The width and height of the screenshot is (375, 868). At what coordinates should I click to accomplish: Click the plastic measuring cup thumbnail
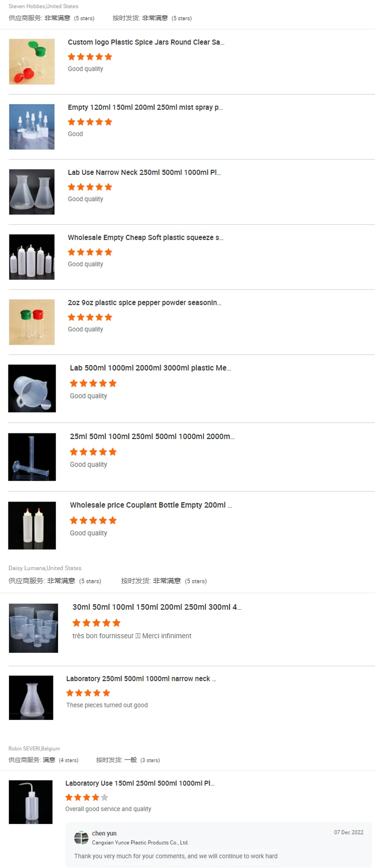coord(32,388)
